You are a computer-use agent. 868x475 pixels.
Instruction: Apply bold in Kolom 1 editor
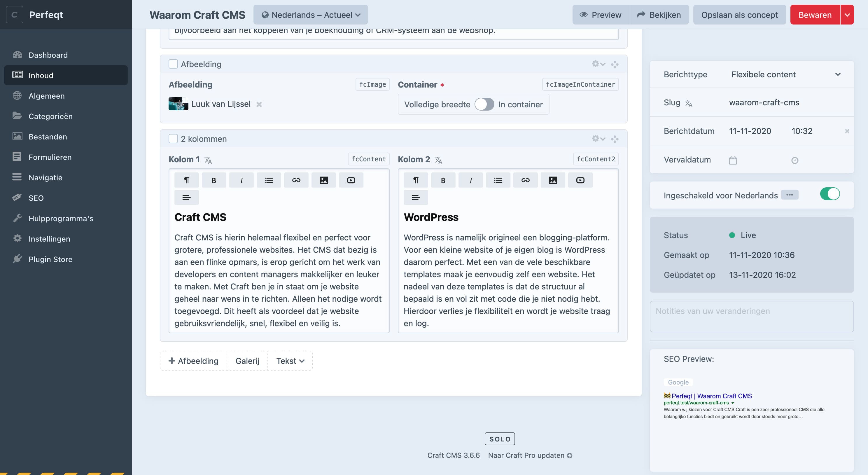click(213, 180)
